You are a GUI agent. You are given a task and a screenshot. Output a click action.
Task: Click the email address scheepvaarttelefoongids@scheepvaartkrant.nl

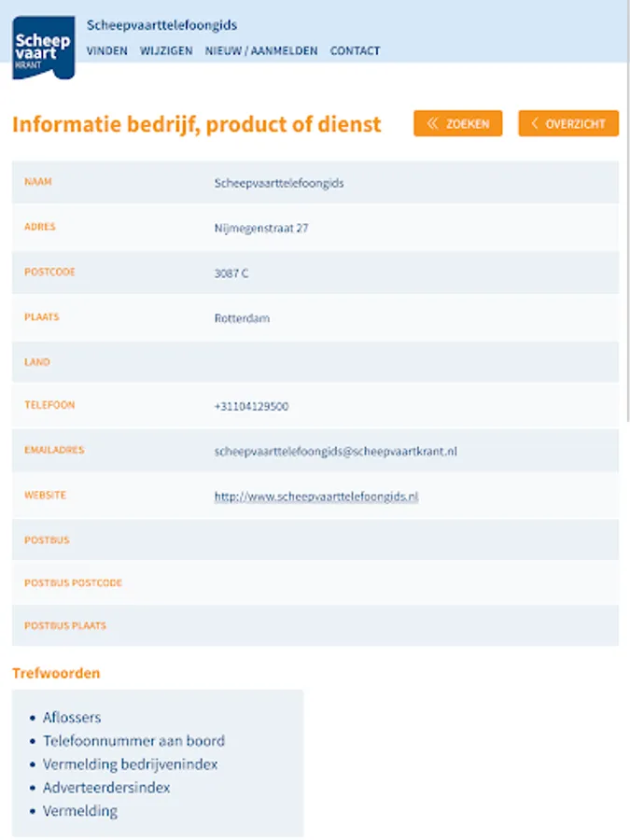point(335,451)
